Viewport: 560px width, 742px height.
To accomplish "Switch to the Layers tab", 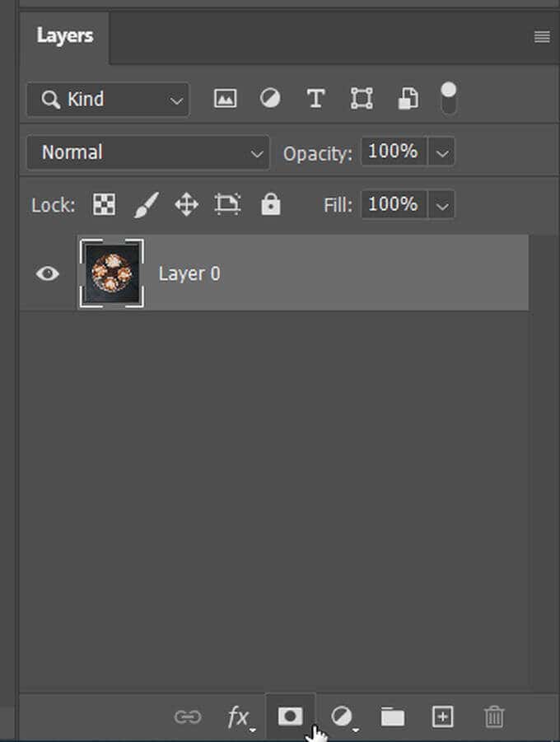I will [x=65, y=36].
